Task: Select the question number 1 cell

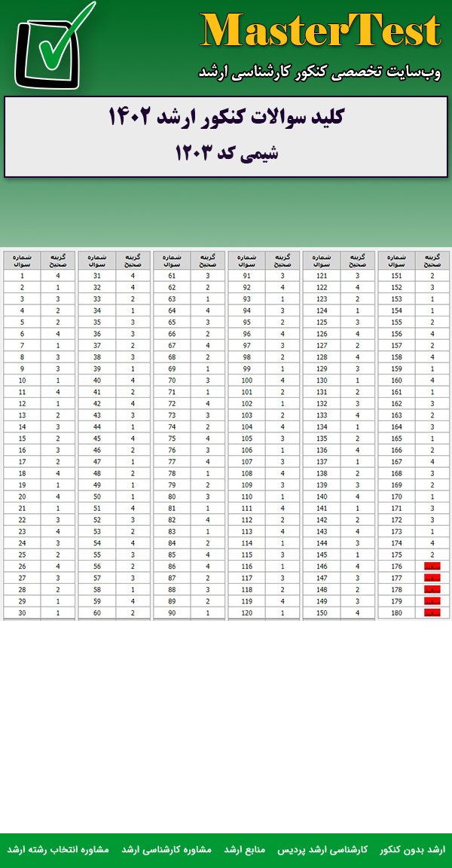Action: point(23,276)
